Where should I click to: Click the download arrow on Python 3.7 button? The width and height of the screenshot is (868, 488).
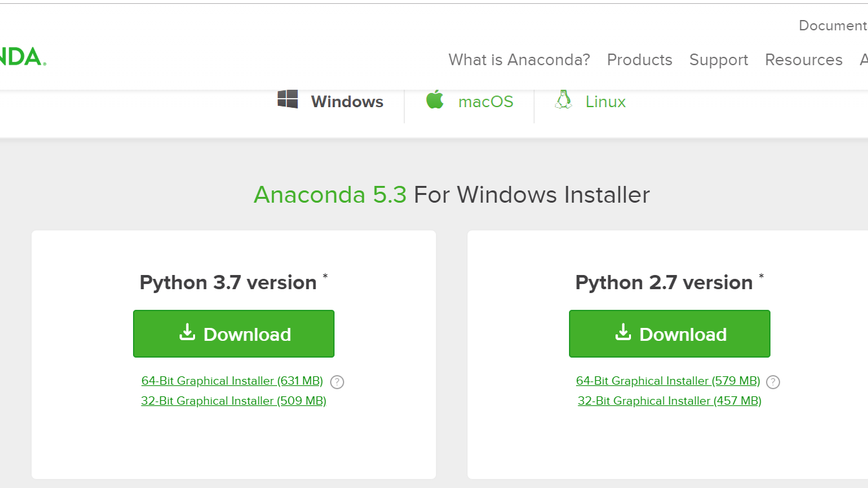(x=188, y=332)
